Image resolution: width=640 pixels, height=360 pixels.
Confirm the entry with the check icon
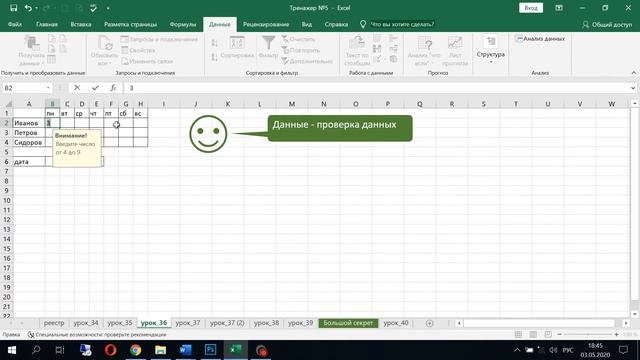[95, 88]
